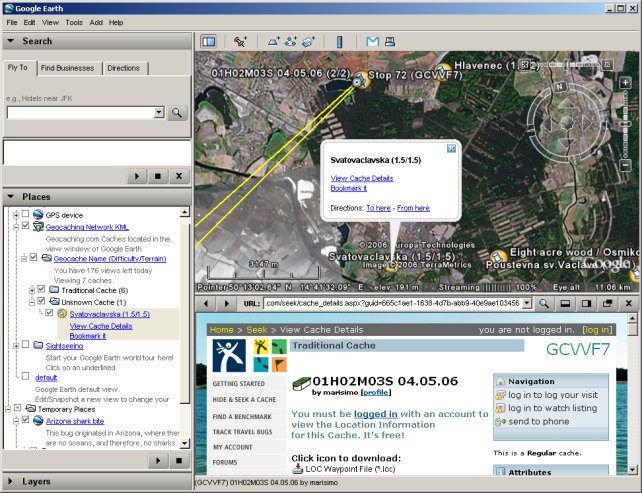Collapse the Places panel triangle
Image resolution: width=642 pixels, height=493 pixels.
pyautogui.click(x=11, y=197)
